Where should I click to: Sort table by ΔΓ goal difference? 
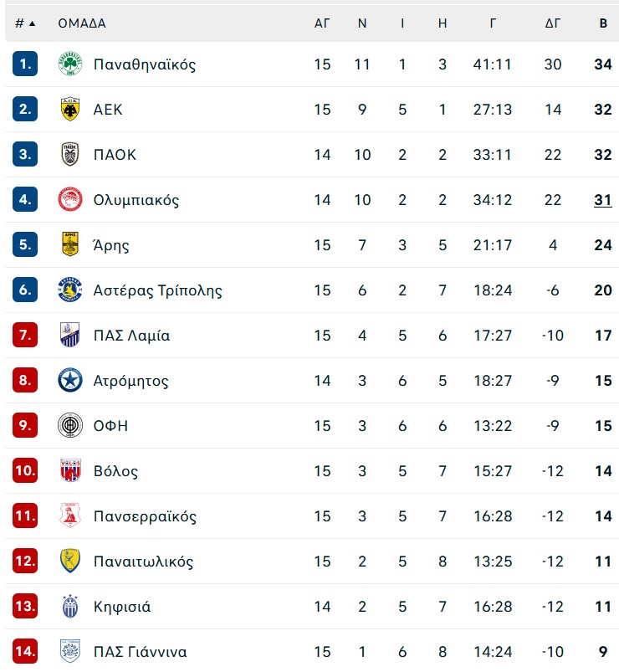[x=553, y=23]
